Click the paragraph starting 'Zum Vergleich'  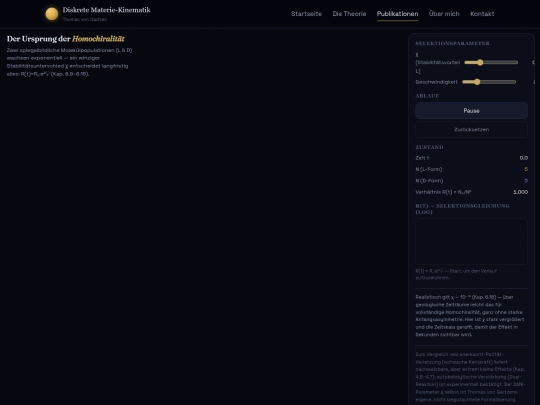click(x=471, y=377)
